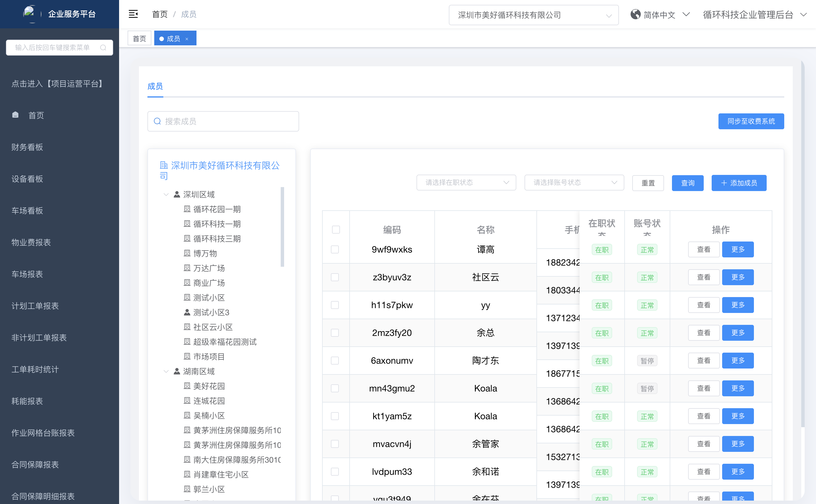Click 同步至收费系统 button
Viewport: 816px width, 504px height.
pos(751,121)
